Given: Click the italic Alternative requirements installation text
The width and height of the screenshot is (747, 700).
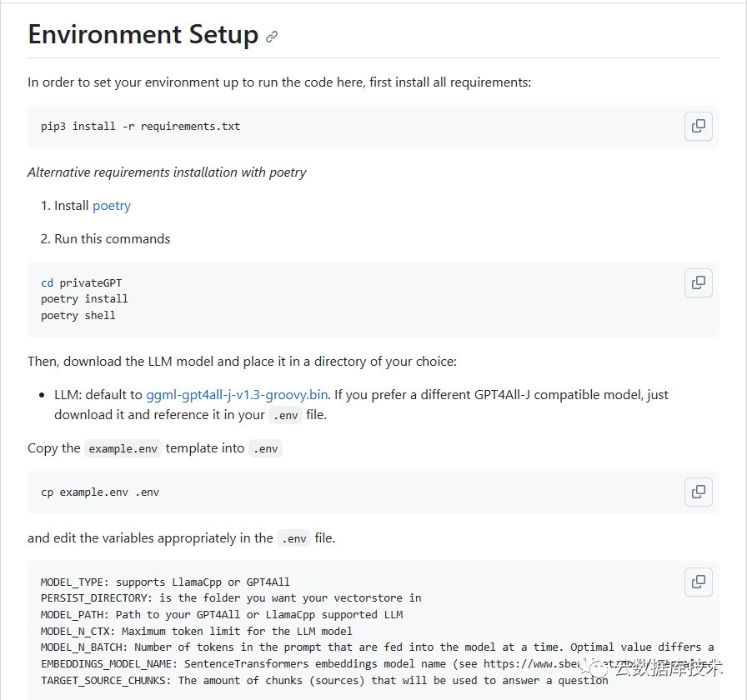Looking at the screenshot, I should (167, 172).
